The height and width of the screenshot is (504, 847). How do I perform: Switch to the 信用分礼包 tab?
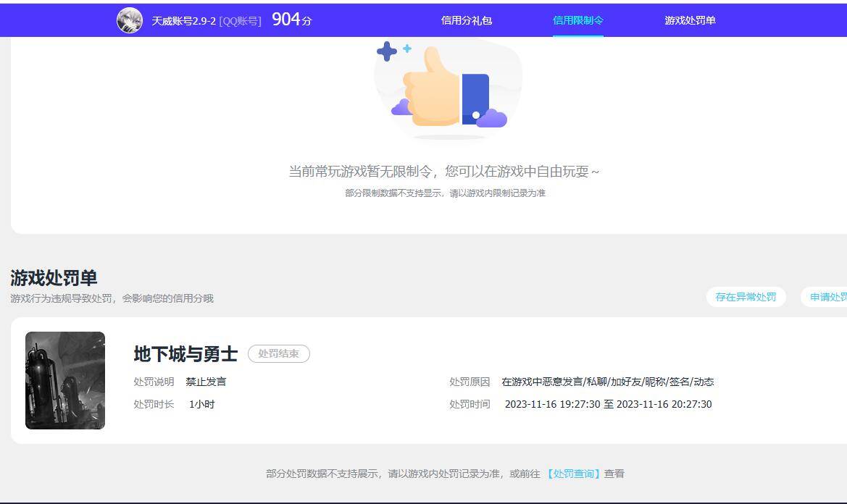coord(467,20)
